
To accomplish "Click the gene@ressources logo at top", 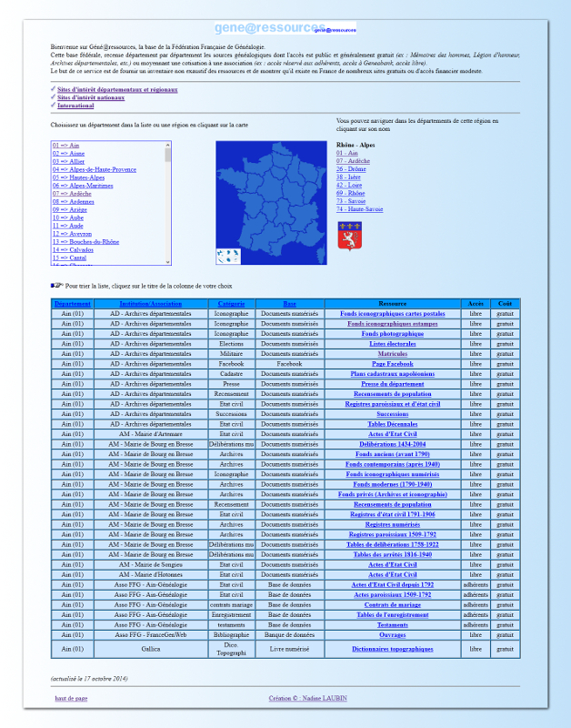I will pyautogui.click(x=285, y=28).
